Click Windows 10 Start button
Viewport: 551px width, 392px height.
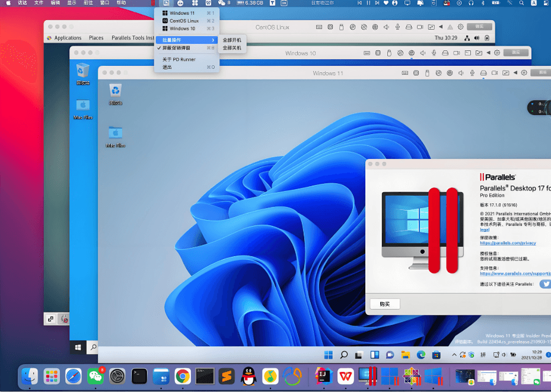[78, 348]
